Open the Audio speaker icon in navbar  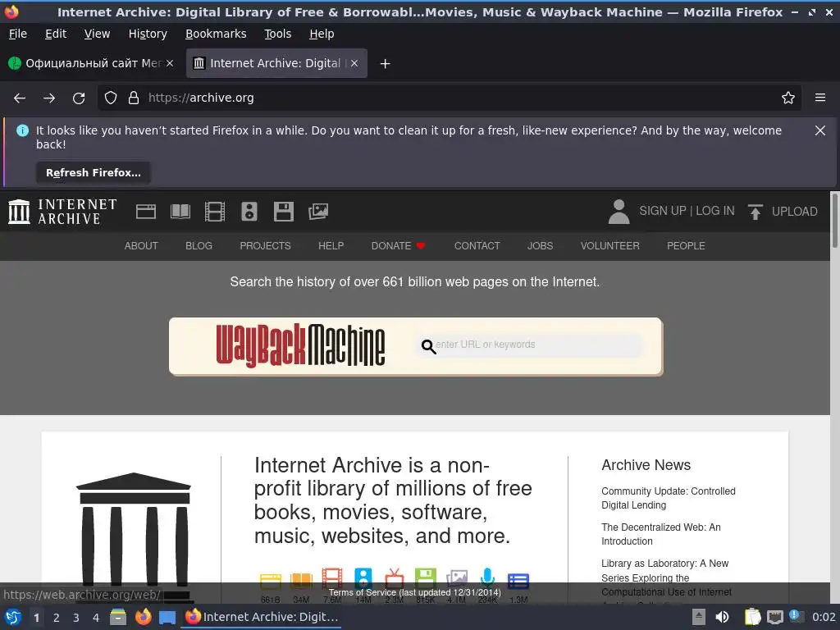point(249,212)
